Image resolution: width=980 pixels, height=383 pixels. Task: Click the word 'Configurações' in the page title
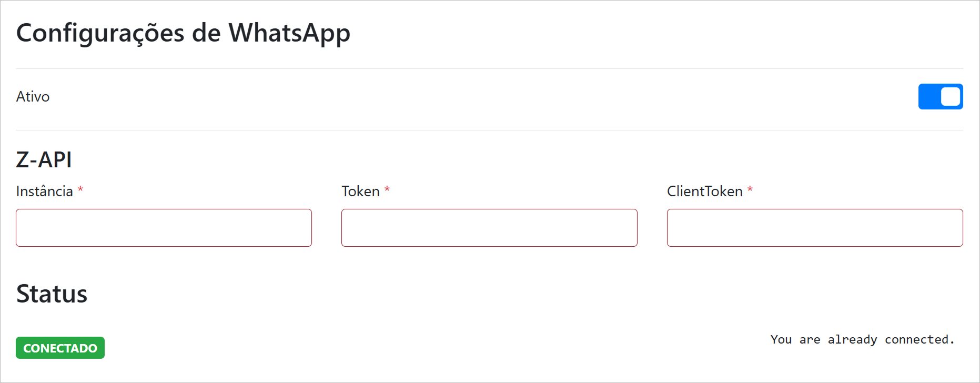click(100, 33)
